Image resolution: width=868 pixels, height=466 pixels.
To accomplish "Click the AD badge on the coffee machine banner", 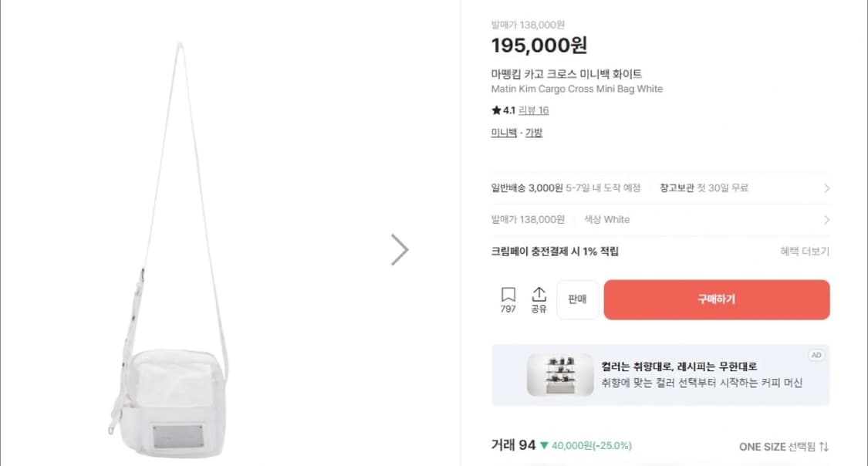I will tap(816, 355).
